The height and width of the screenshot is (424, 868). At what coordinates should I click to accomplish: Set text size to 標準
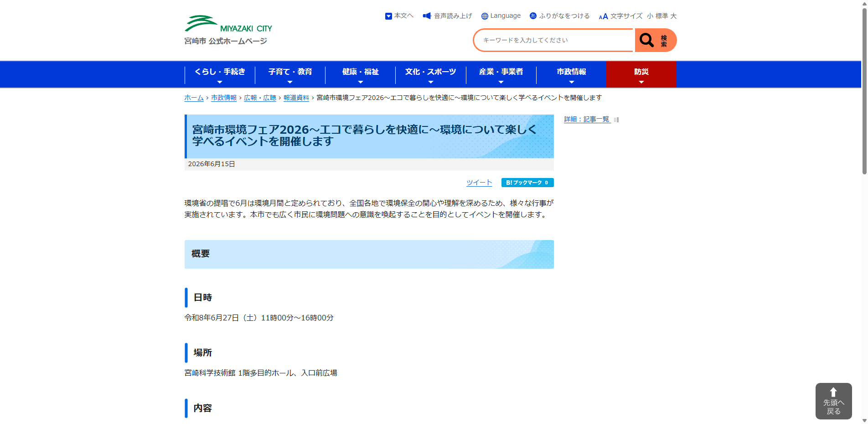point(661,16)
